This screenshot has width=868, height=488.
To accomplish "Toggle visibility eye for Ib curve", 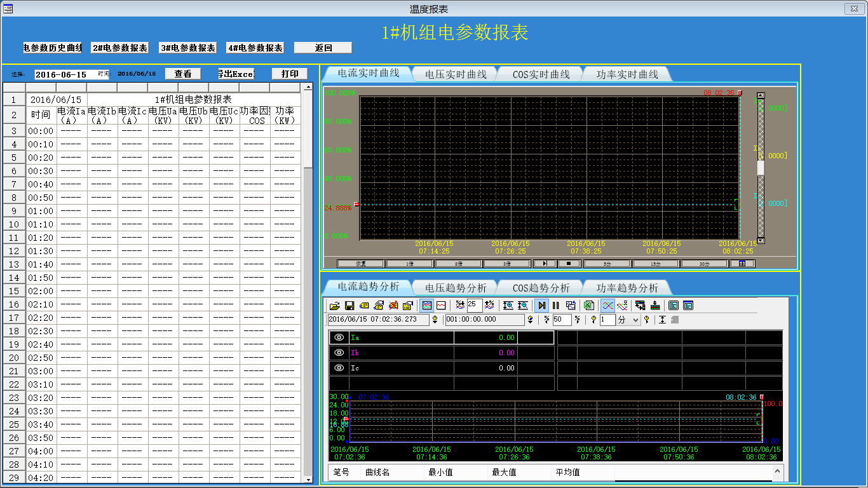I will [339, 353].
